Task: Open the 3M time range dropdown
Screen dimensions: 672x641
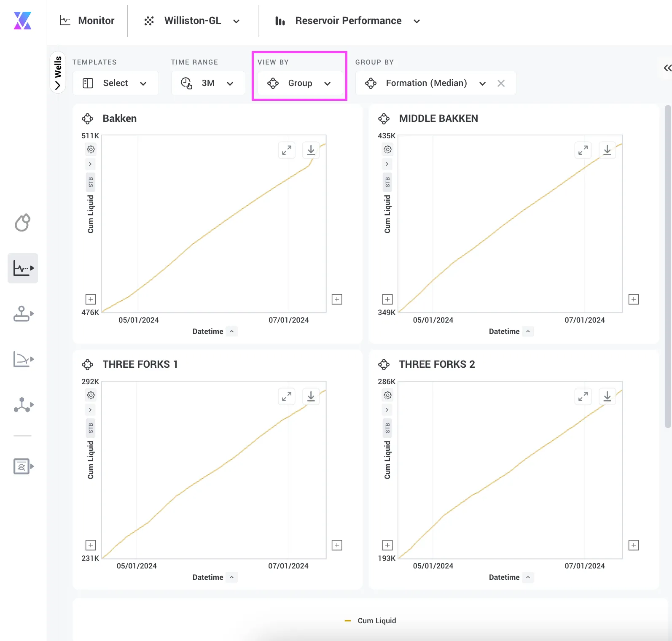Action: (x=208, y=83)
